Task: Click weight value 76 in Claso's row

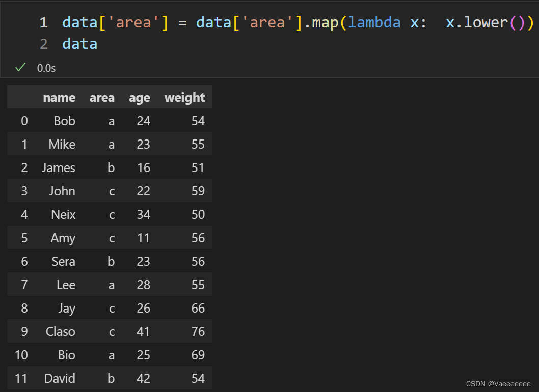Action: [x=198, y=331]
